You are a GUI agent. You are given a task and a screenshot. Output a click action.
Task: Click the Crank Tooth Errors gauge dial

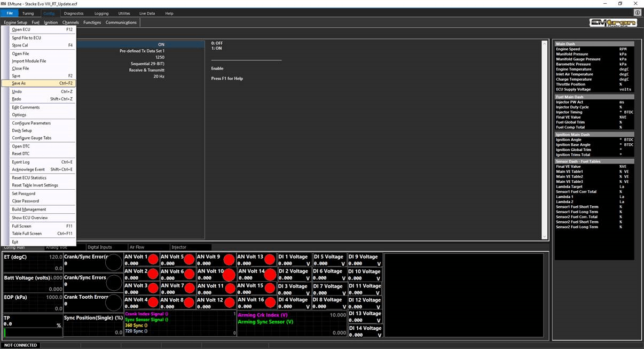113,303
